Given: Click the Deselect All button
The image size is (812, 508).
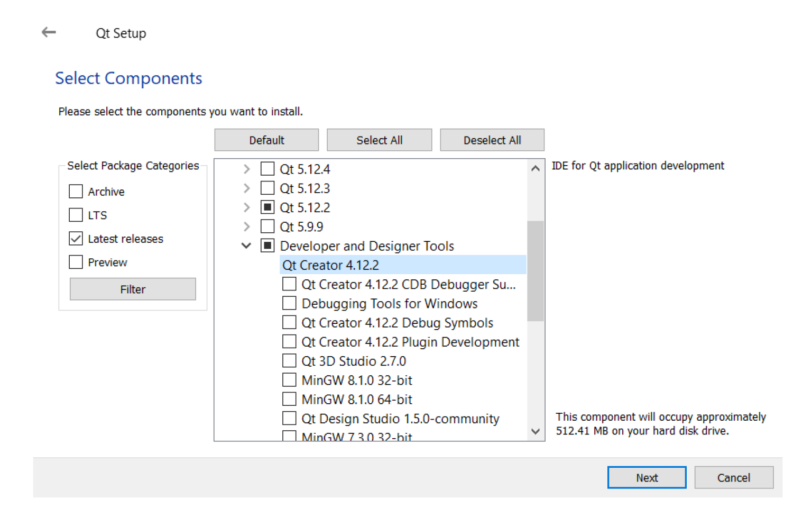Looking at the screenshot, I should [x=492, y=140].
